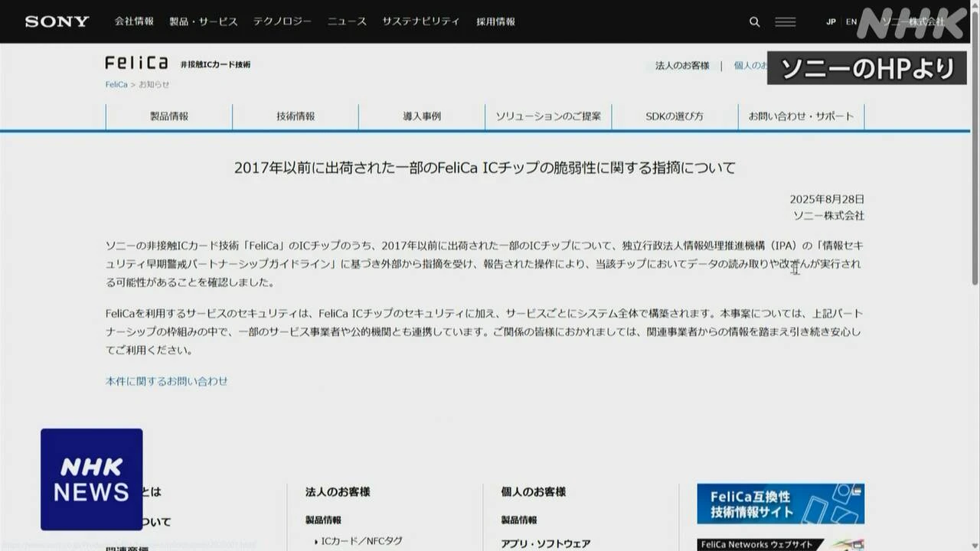This screenshot has height=551, width=980.
Task: Open 製品・サービス menu
Action: tap(204, 21)
